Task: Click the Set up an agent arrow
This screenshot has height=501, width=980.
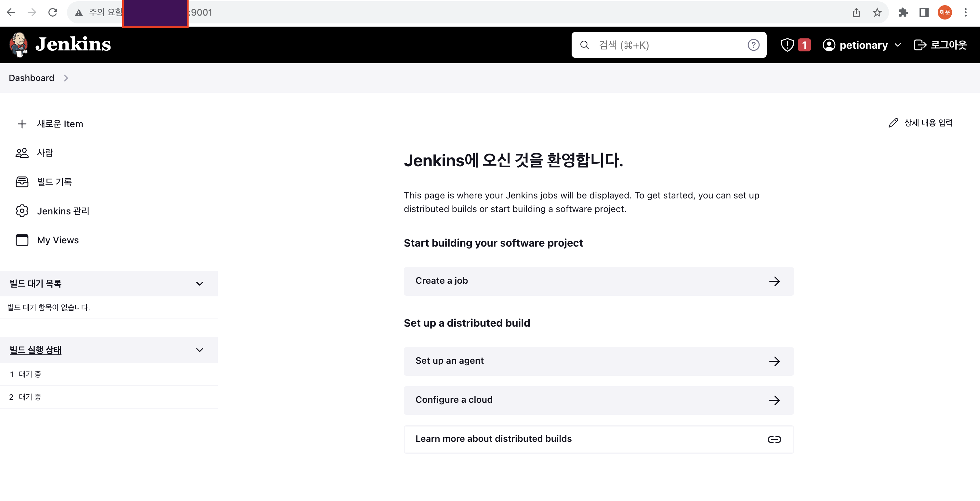Action: pyautogui.click(x=774, y=361)
